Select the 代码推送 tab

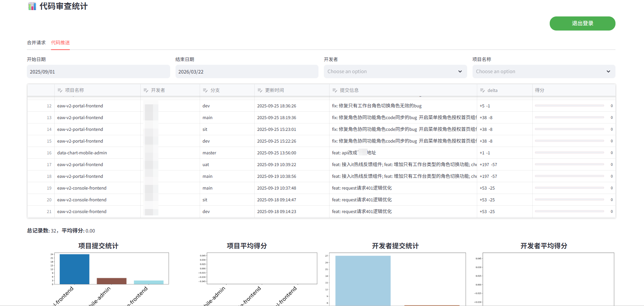coord(60,43)
